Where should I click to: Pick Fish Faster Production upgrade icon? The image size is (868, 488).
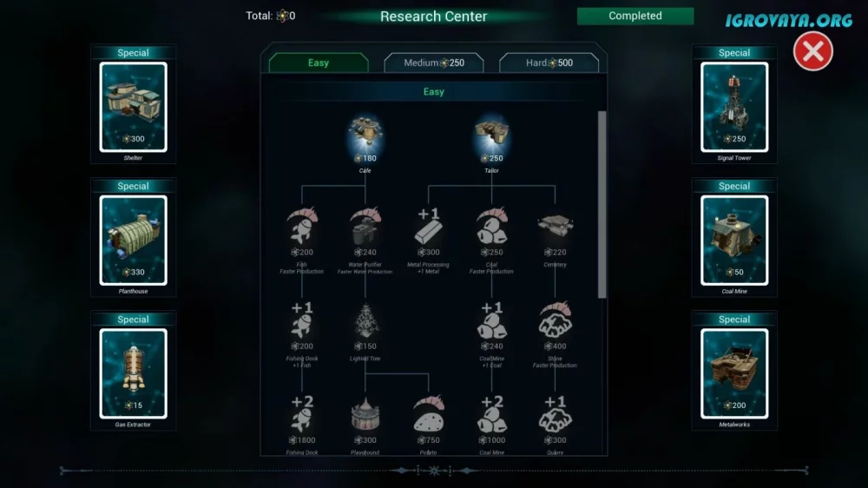click(x=302, y=226)
